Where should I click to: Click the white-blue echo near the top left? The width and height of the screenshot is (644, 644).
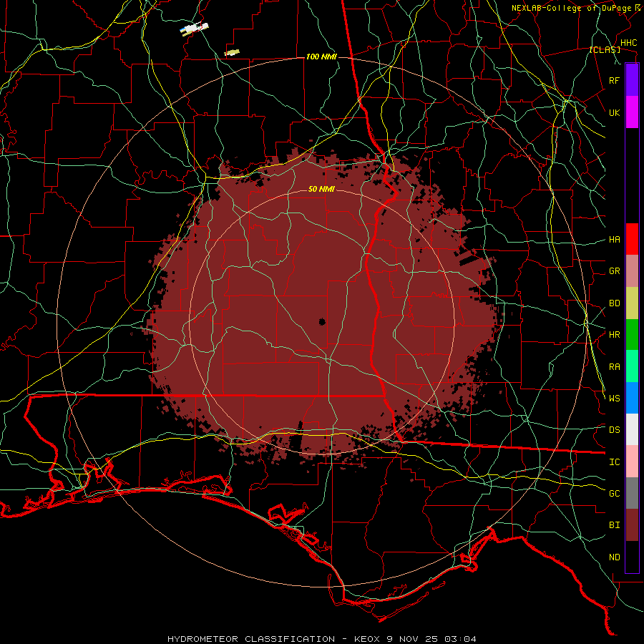pyautogui.click(x=194, y=29)
